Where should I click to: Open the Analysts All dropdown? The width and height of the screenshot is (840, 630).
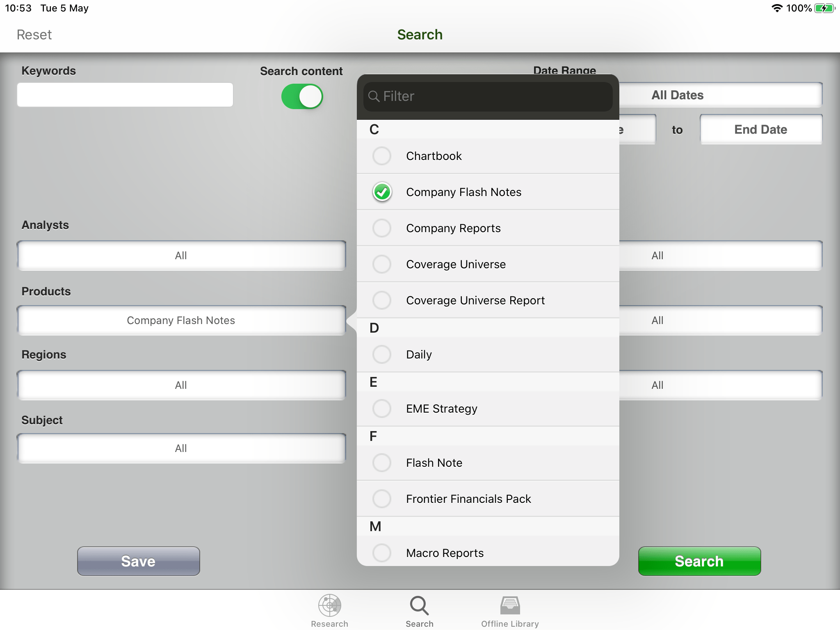(181, 256)
